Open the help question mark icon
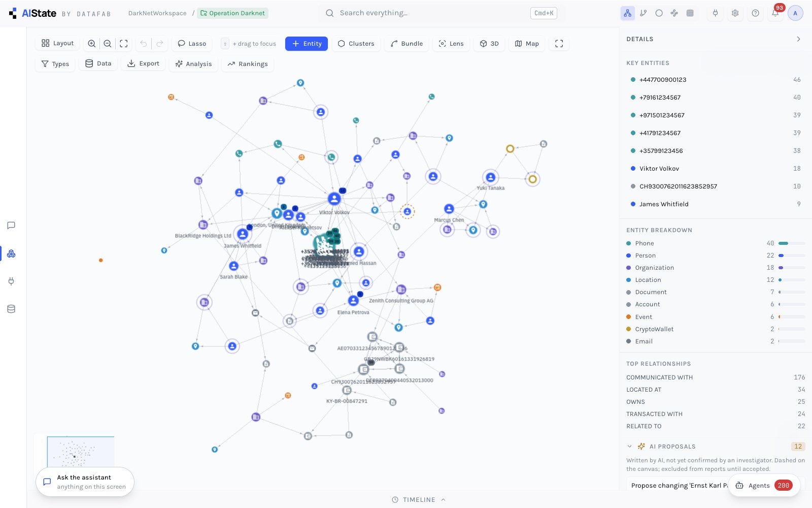This screenshot has height=508, width=812. (x=756, y=13)
